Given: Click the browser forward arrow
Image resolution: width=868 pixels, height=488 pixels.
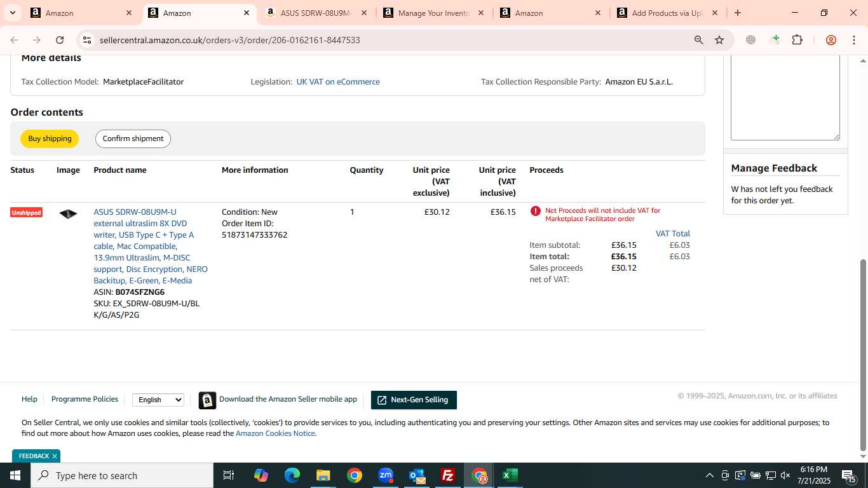Looking at the screenshot, I should click(x=37, y=40).
